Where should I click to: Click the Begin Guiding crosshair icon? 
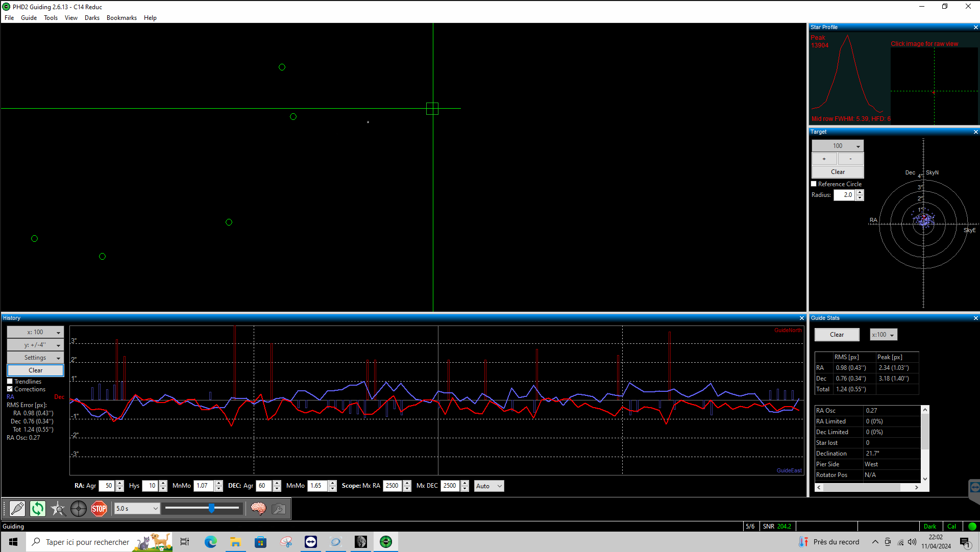click(79, 509)
